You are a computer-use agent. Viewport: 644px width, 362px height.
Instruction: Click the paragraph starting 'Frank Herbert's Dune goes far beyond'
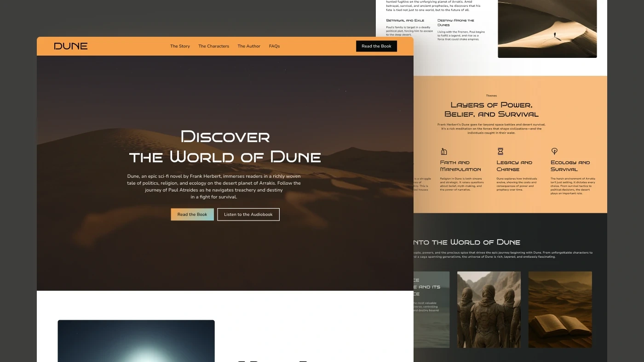point(491,129)
